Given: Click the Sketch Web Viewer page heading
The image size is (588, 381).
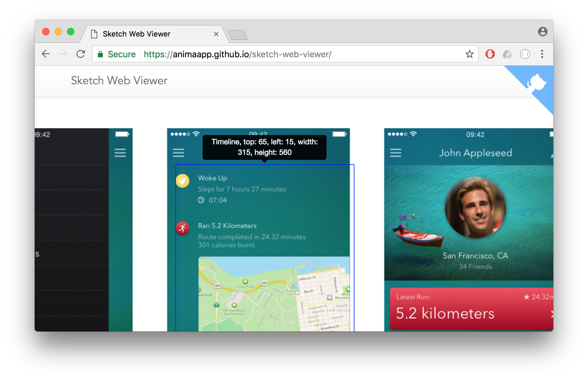Looking at the screenshot, I should pyautogui.click(x=119, y=81).
